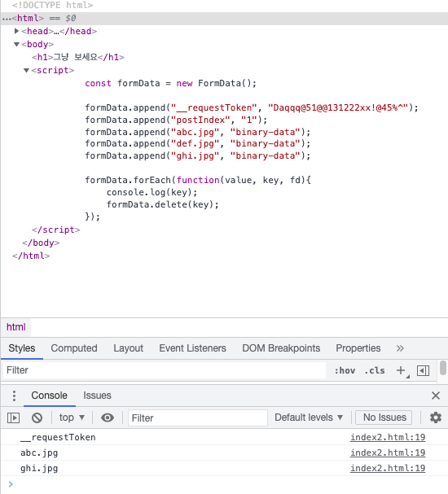Image resolution: width=448 pixels, height=494 pixels.
Task: Focus the Styles Filter input field
Action: pyautogui.click(x=165, y=370)
